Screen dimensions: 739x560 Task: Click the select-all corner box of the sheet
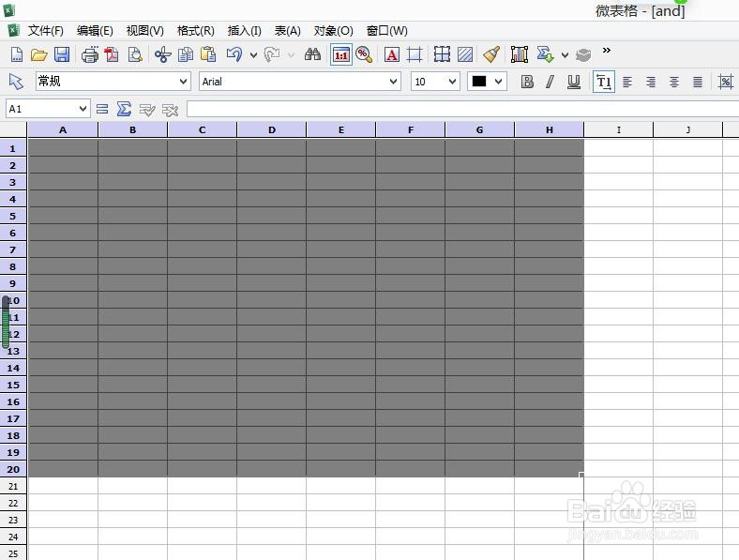coord(13,129)
